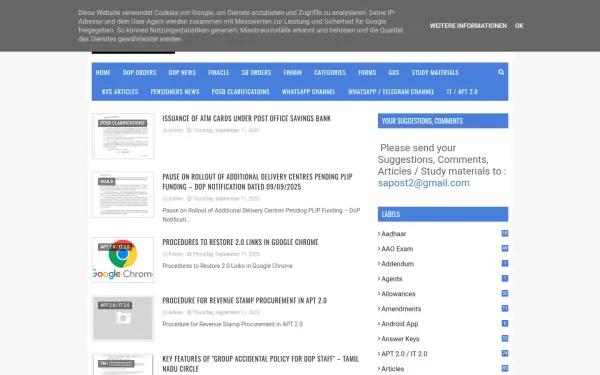
Task: Click the Your Suggestions, Comments heading
Action: (443, 121)
